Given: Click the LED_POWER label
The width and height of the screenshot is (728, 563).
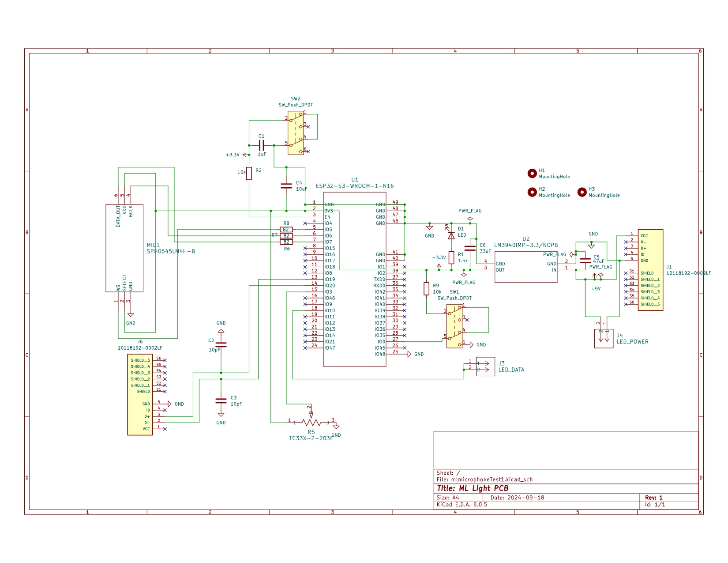Looking at the screenshot, I should [x=633, y=342].
